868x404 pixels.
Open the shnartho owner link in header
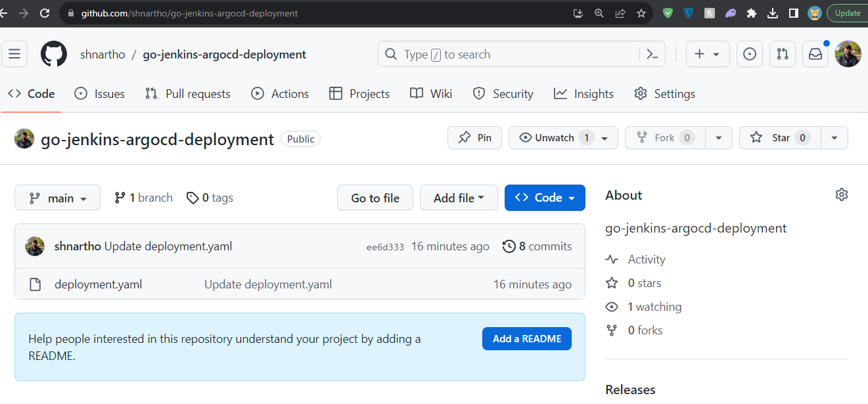(x=103, y=55)
